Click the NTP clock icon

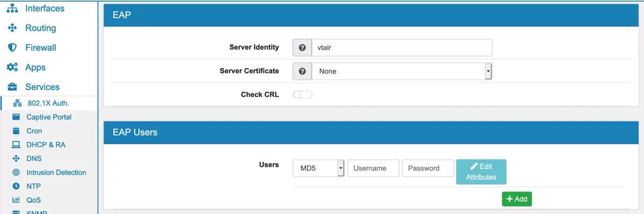16,187
